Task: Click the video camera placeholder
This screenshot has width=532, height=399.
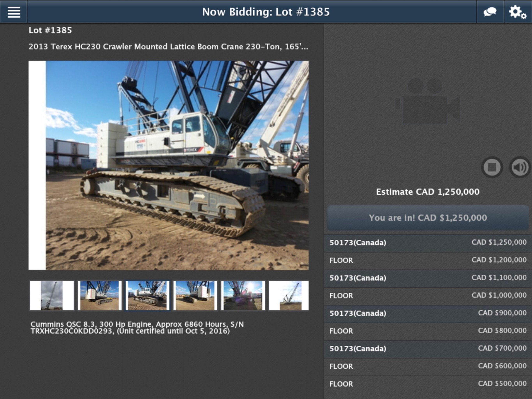Action: tap(428, 101)
